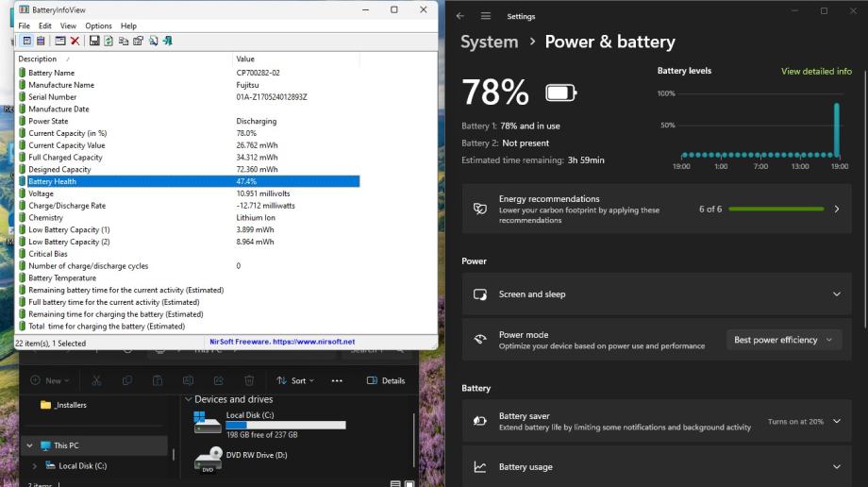Viewport: 868px width, 487px height.
Task: Select the Power State row showing Discharging
Action: click(x=188, y=121)
